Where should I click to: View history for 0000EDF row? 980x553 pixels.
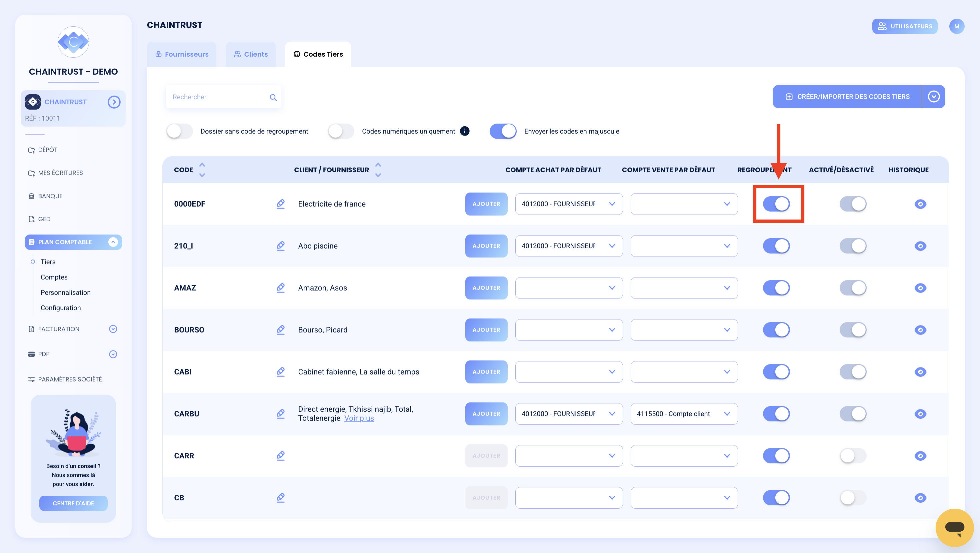point(920,204)
